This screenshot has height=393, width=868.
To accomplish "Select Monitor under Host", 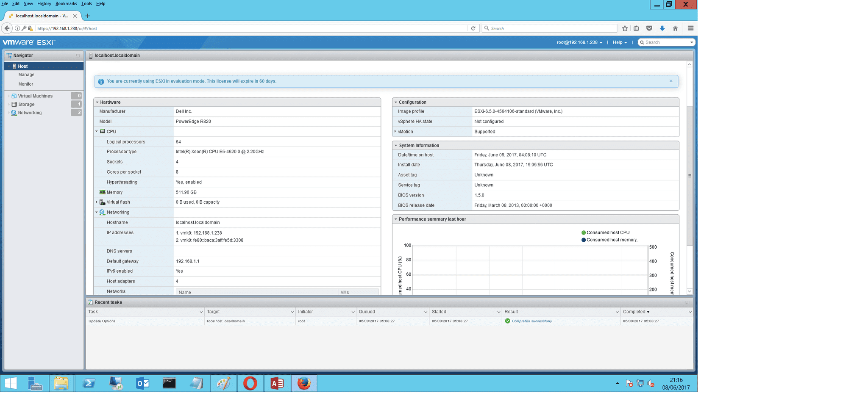I will [25, 84].
